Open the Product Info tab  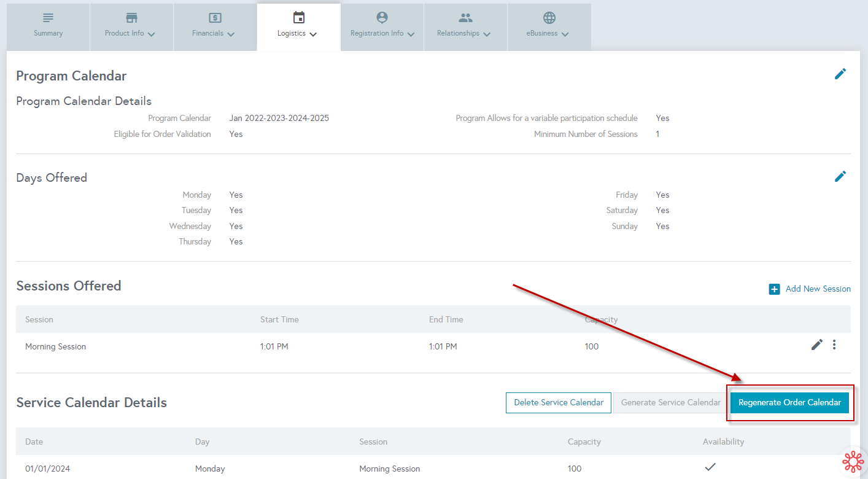(131, 27)
